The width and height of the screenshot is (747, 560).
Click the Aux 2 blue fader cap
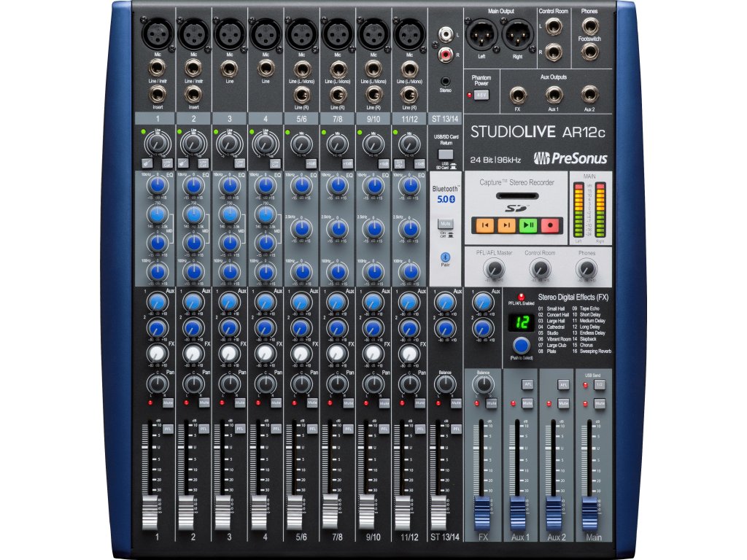coord(554,513)
